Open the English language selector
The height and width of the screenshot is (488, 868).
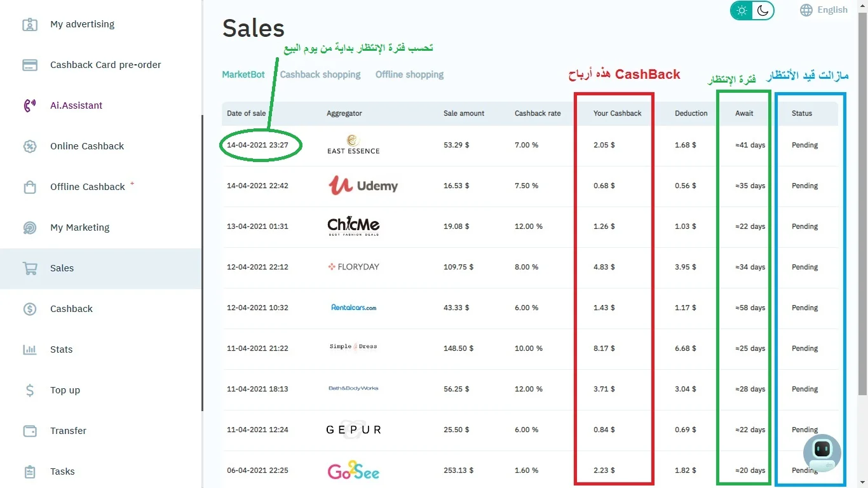click(824, 10)
